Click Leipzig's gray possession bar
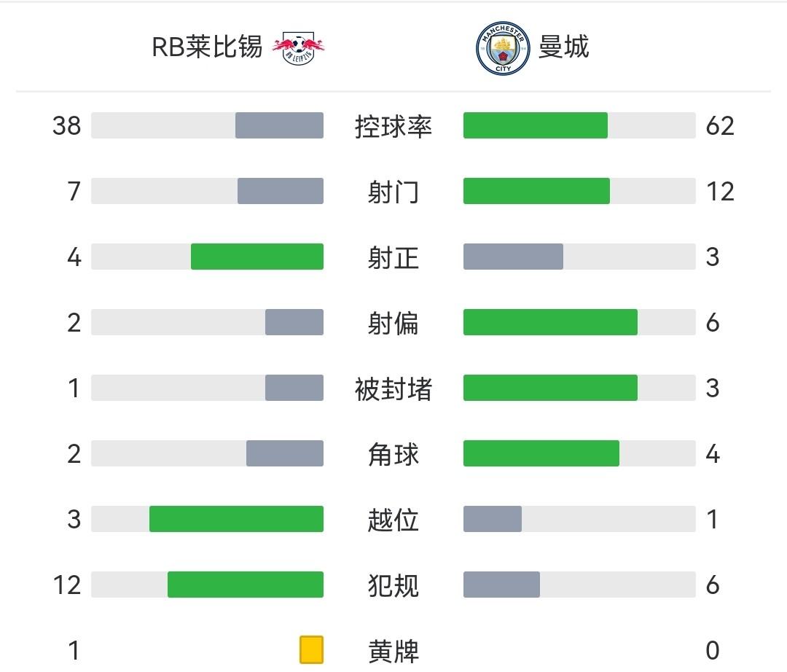The image size is (787, 672). pyautogui.click(x=279, y=125)
